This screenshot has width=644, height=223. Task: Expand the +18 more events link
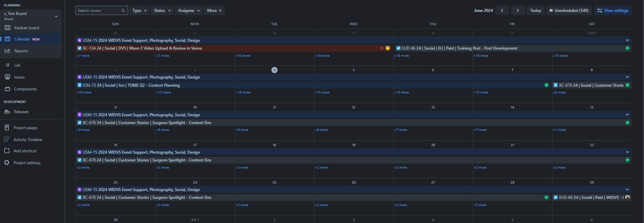[322, 56]
